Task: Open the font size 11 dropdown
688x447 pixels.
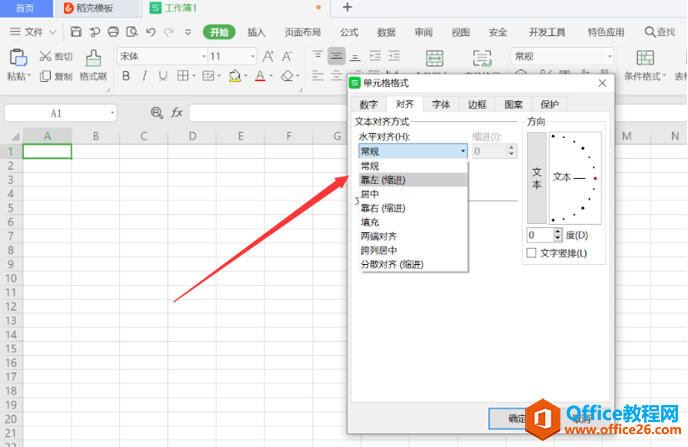Action: [x=252, y=56]
